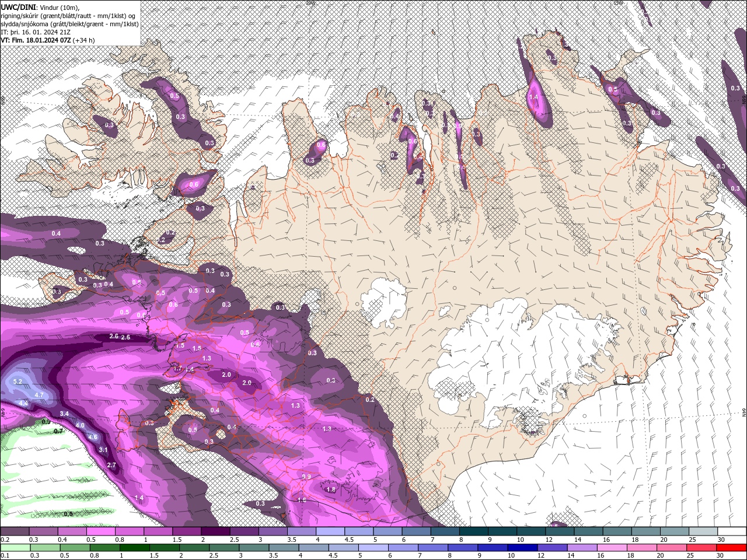Click the 3.1 precipitation value on the map

click(x=103, y=450)
